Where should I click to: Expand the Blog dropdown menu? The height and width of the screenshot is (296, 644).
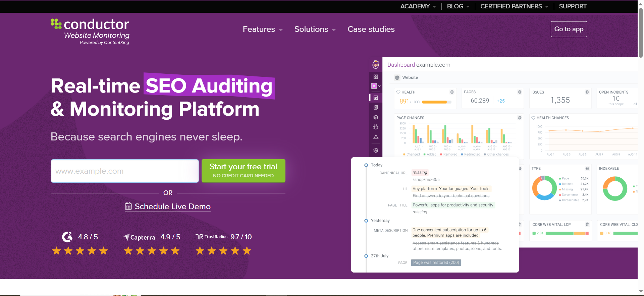click(x=458, y=6)
